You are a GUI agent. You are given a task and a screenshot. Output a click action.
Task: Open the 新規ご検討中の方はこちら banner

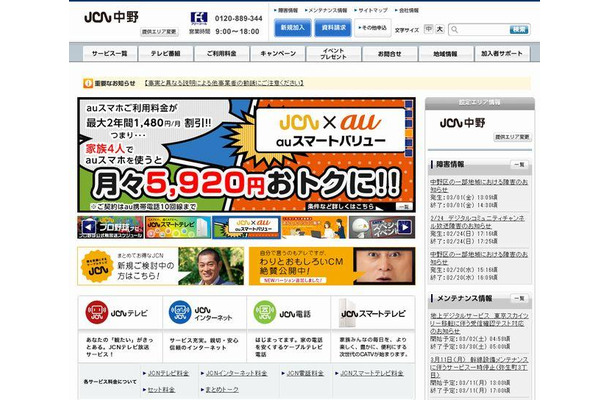click(161, 266)
